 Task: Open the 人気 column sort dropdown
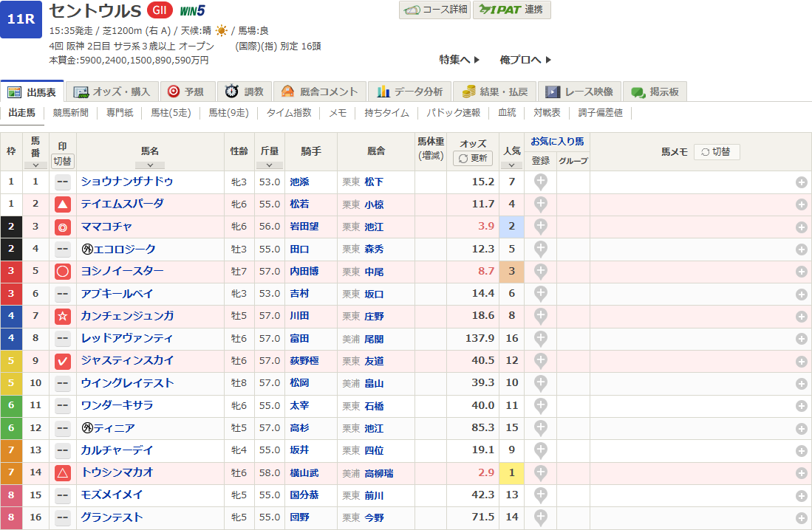coord(512,165)
